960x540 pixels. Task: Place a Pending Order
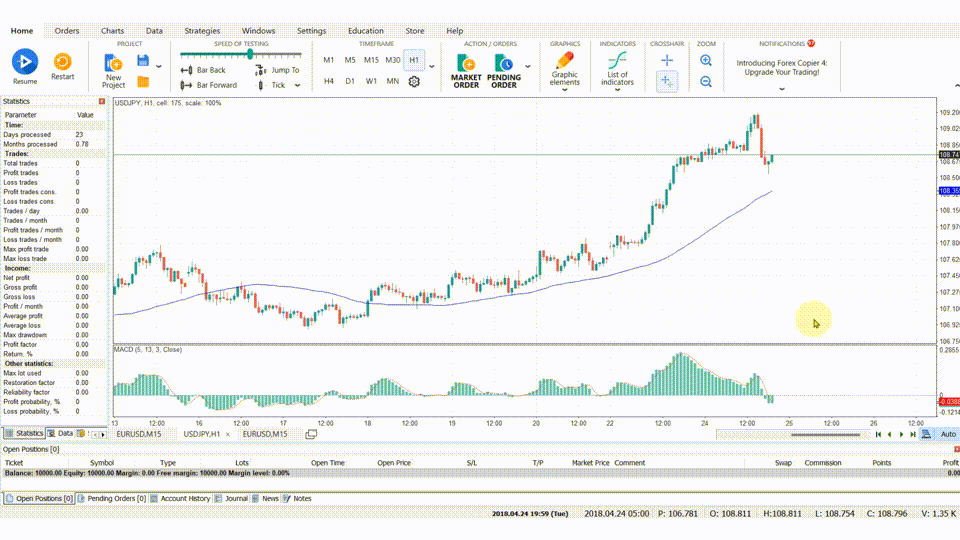[504, 70]
